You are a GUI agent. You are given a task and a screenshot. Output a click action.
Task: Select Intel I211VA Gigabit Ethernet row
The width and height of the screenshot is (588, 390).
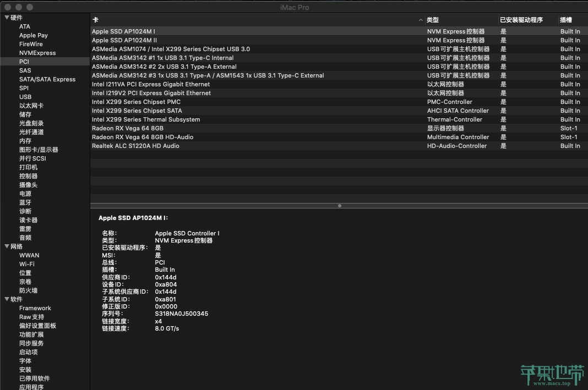click(x=339, y=84)
